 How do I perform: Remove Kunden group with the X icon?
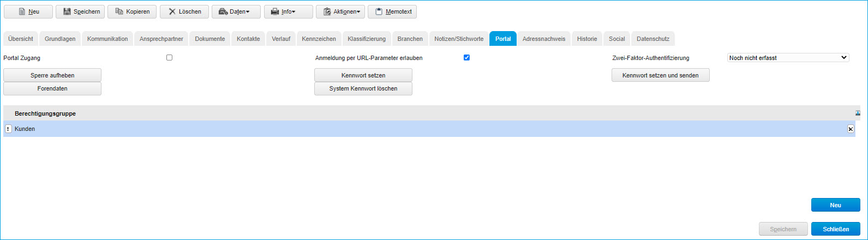[x=851, y=129]
